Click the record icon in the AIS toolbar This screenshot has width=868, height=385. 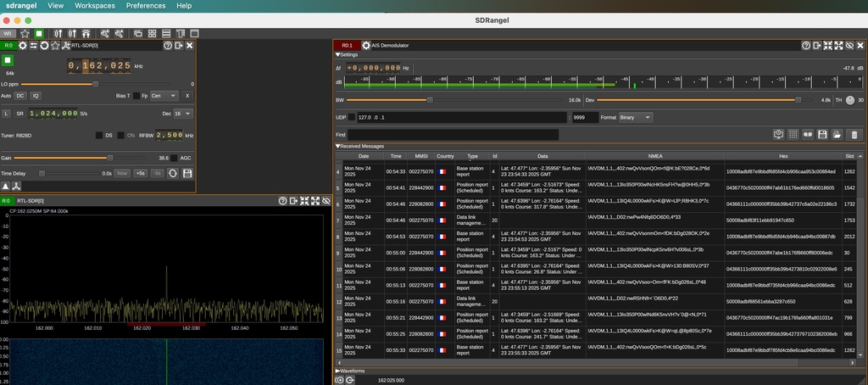[808, 134]
